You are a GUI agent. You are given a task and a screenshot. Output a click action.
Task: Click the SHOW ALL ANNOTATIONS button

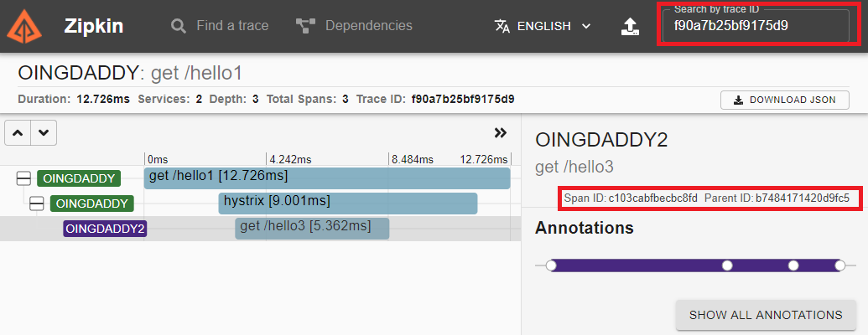pyautogui.click(x=766, y=315)
